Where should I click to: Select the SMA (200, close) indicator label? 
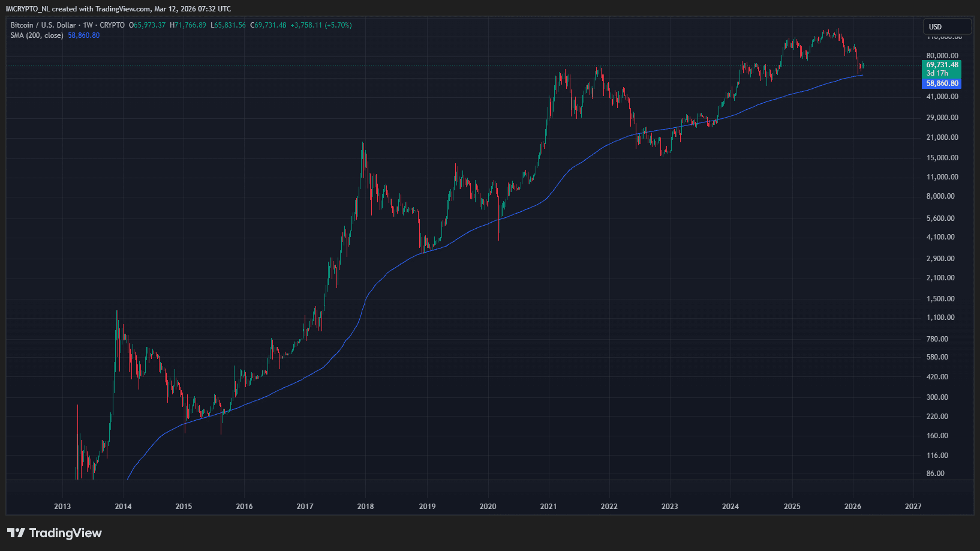coord(37,35)
